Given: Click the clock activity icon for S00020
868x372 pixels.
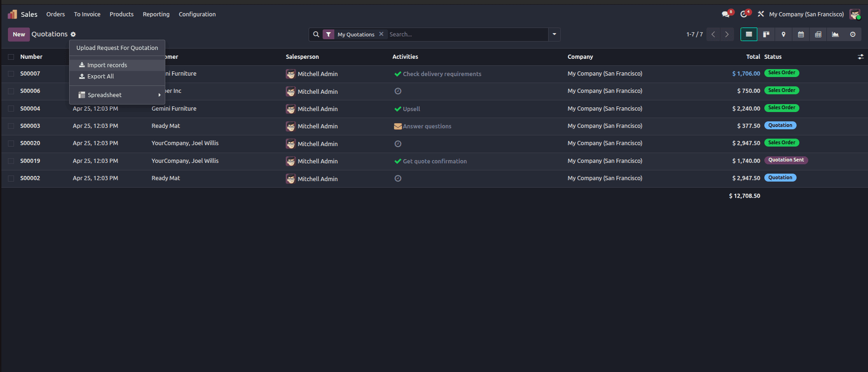Looking at the screenshot, I should [x=398, y=144].
